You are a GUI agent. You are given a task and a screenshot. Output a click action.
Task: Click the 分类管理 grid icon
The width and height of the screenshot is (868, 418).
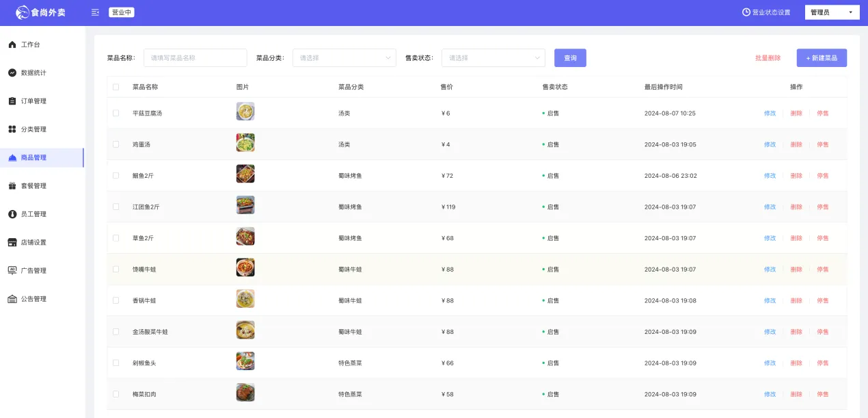point(12,129)
